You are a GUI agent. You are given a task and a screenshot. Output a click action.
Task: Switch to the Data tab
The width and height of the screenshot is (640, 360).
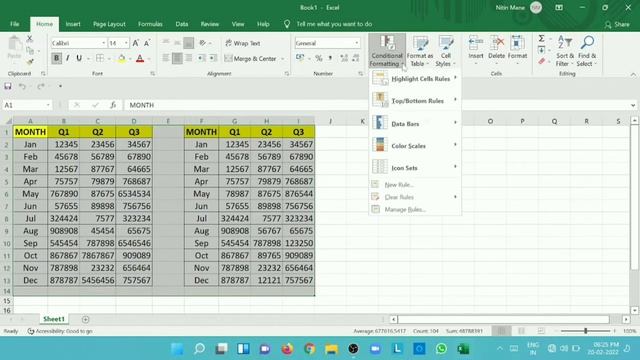pos(182,24)
